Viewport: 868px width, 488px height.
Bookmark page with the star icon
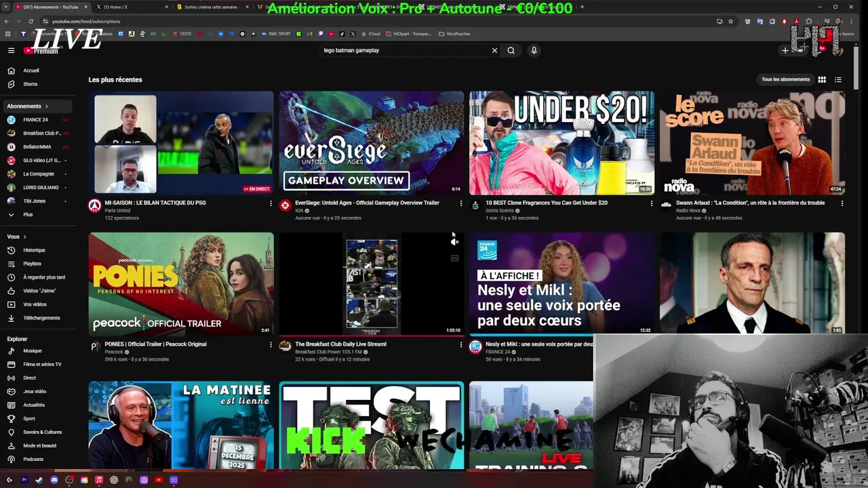pos(730,21)
